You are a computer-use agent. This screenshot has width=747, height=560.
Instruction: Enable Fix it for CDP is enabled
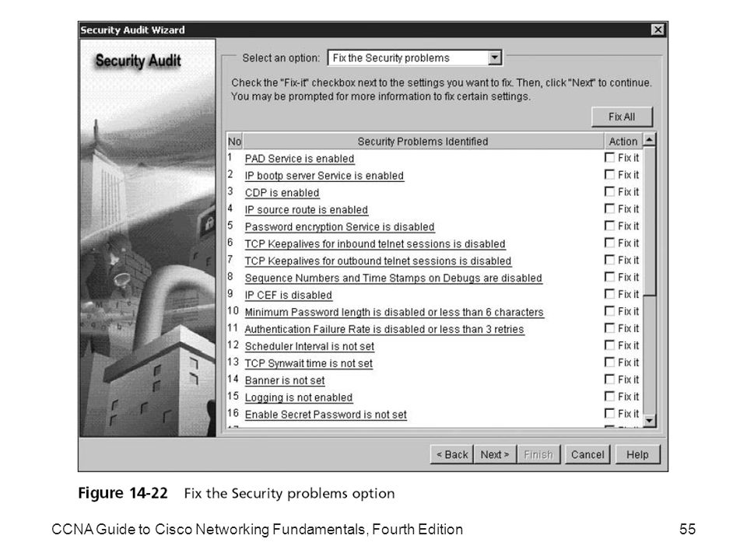pos(609,192)
